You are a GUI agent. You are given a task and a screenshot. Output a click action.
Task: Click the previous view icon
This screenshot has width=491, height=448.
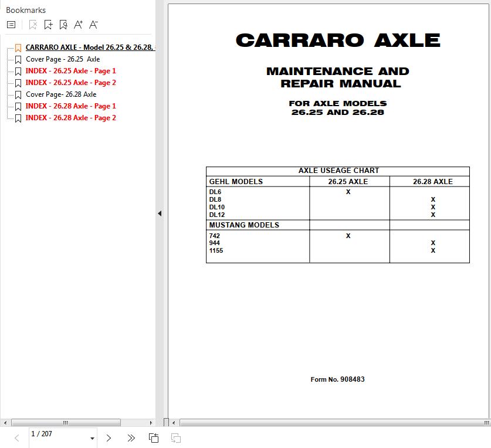[154, 438]
